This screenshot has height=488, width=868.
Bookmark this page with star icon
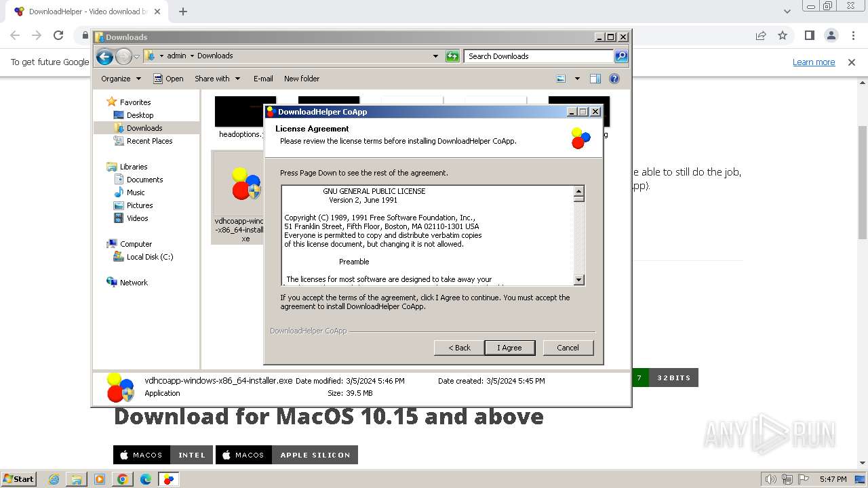[x=783, y=36]
